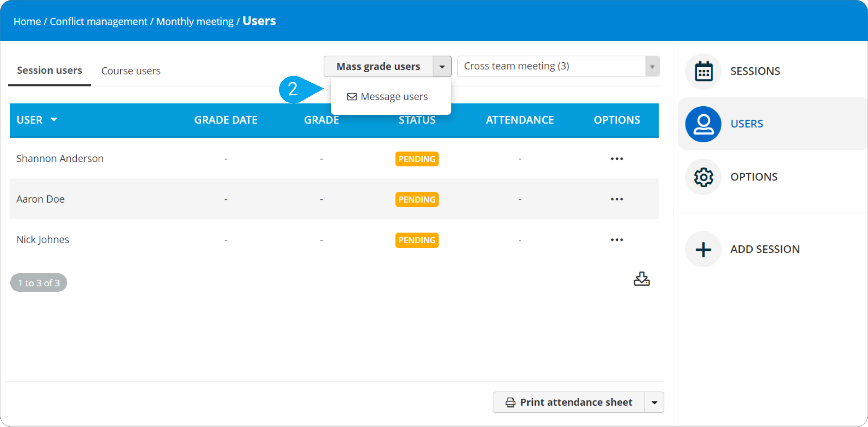
Task: Expand the Print attendance sheet dropdown arrow
Action: [x=654, y=403]
